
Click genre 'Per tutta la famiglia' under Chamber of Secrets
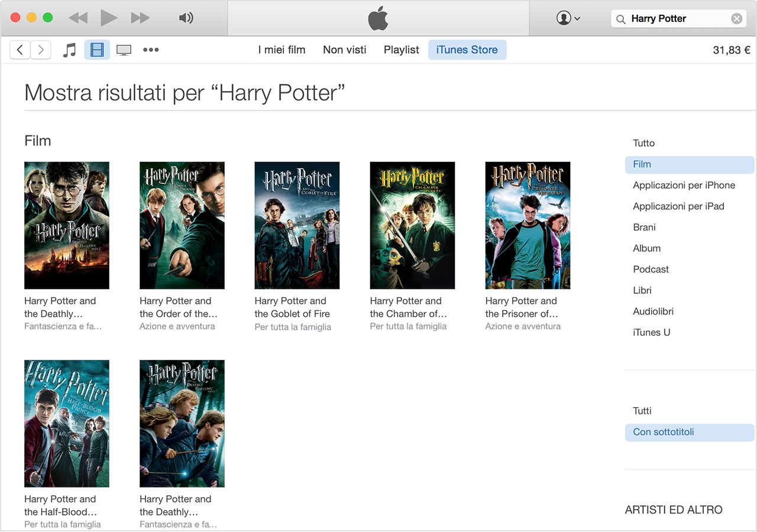(408, 326)
